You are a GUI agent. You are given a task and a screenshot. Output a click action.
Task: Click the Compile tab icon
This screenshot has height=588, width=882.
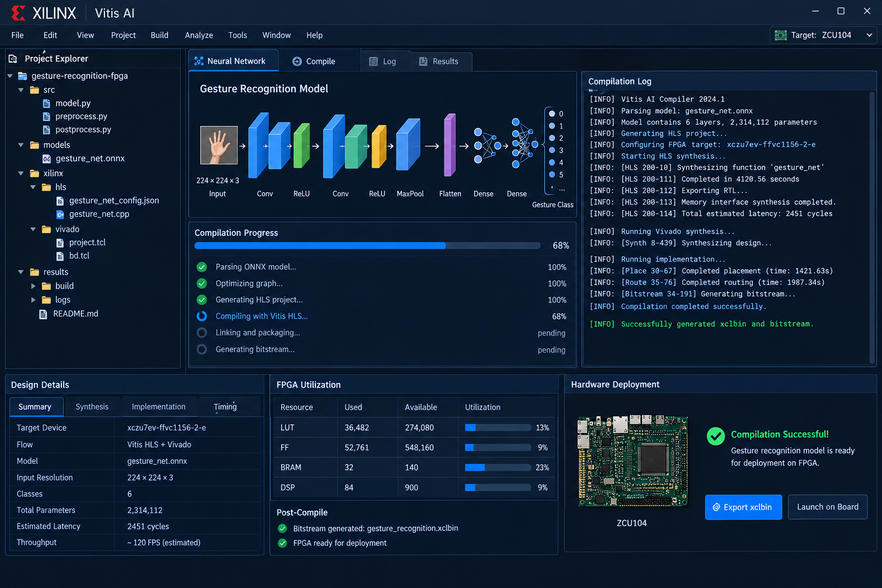point(297,61)
